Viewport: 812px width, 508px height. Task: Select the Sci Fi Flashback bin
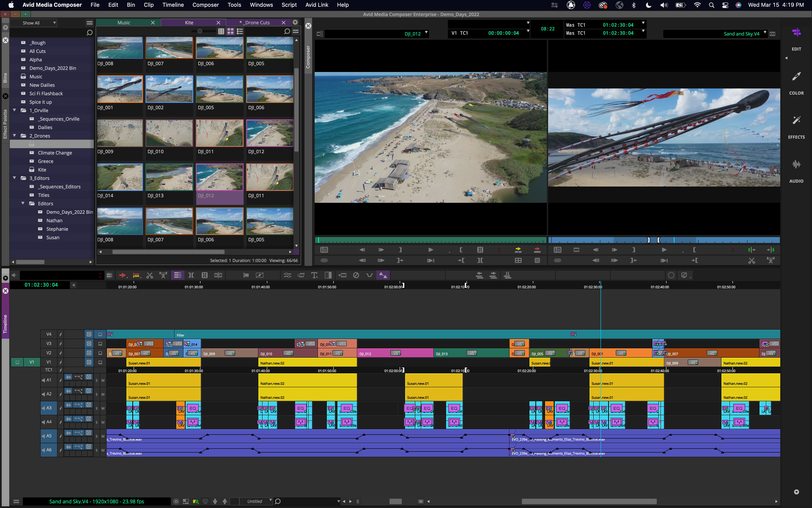(46, 93)
